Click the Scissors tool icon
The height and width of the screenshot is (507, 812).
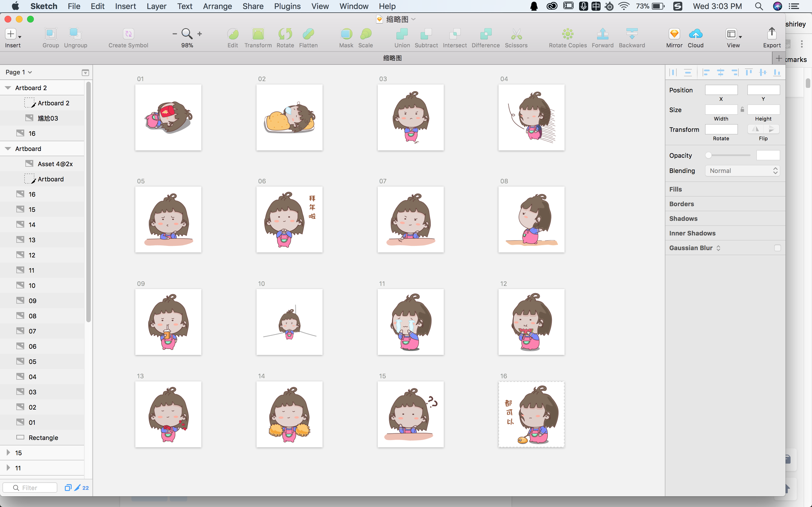pyautogui.click(x=516, y=34)
